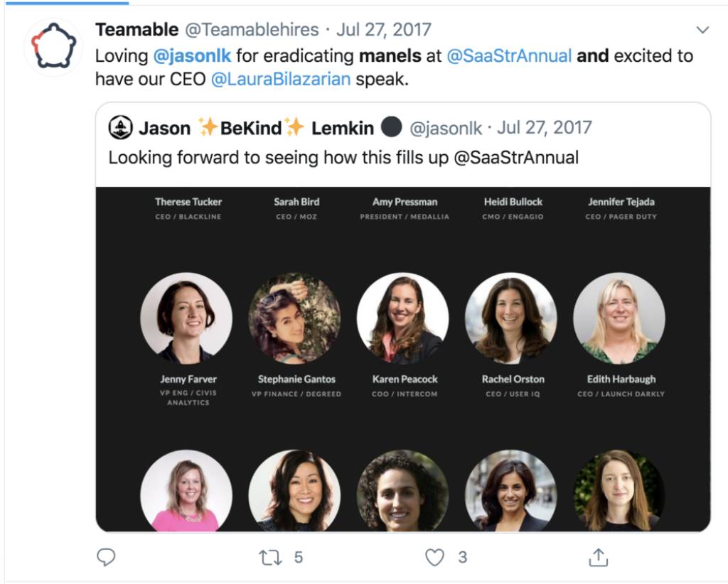Visit the @LauraBilazarian profile link
728x584 pixels.
point(281,79)
